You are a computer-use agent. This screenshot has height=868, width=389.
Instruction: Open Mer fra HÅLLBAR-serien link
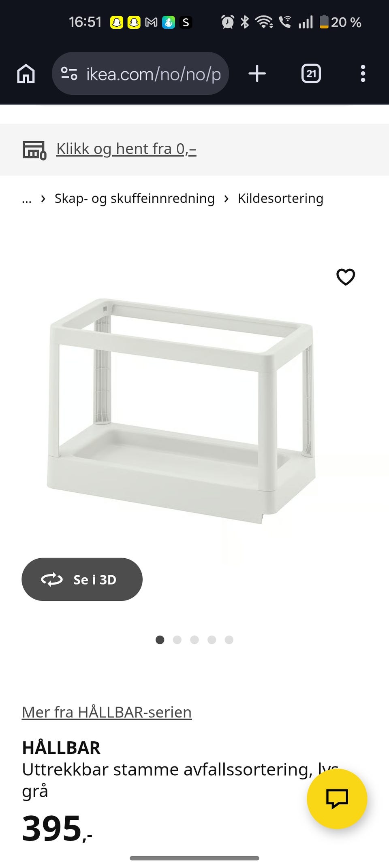[107, 712]
